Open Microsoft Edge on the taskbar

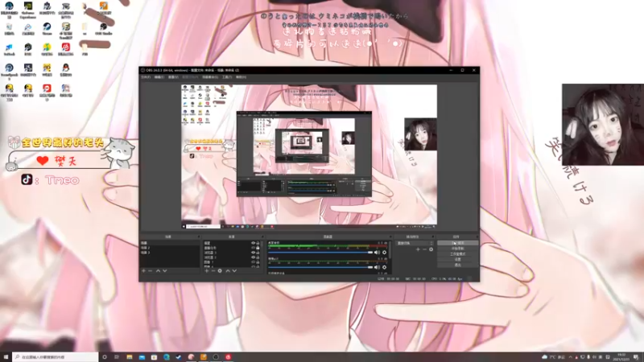167,357
